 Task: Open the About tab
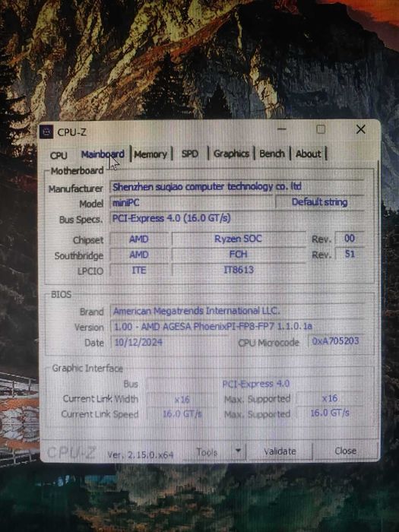[308, 154]
